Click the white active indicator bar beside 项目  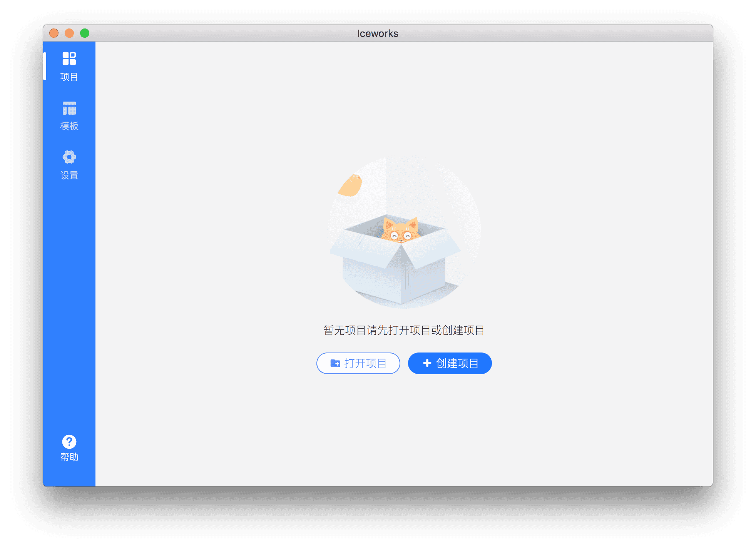tap(45, 66)
